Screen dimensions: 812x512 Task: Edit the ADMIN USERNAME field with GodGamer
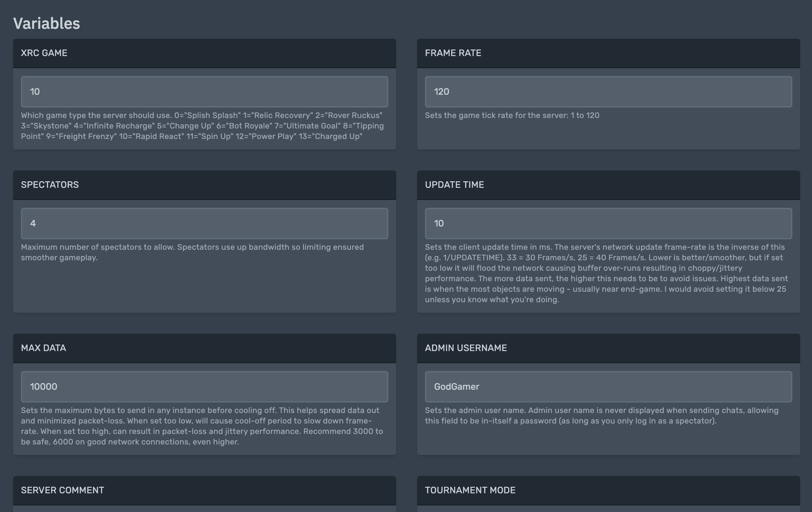[608, 386]
